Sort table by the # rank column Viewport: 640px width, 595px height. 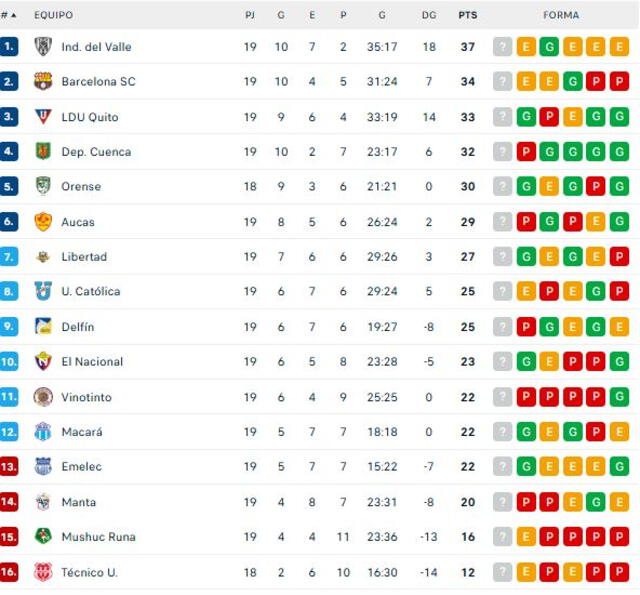tap(9, 15)
